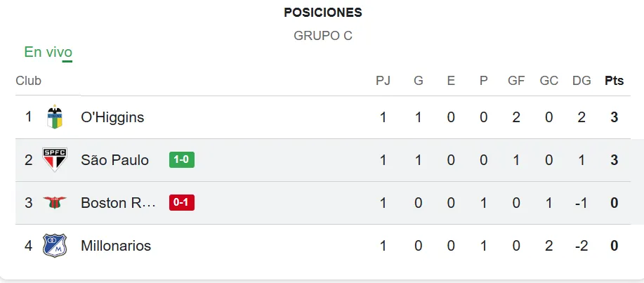Click the Club column header

pos(29,81)
